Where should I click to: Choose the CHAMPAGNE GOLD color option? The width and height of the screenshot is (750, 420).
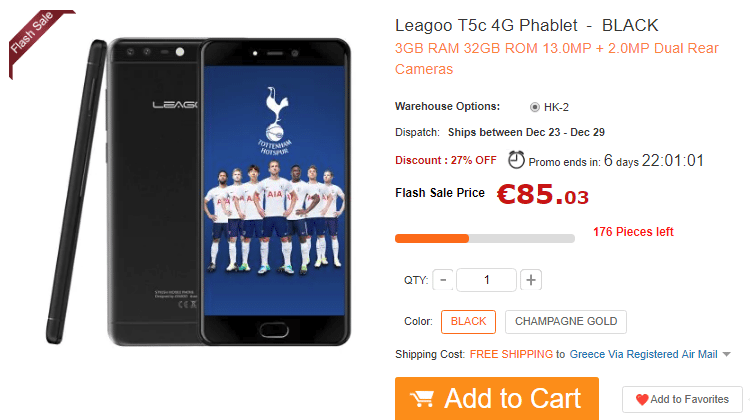566,321
